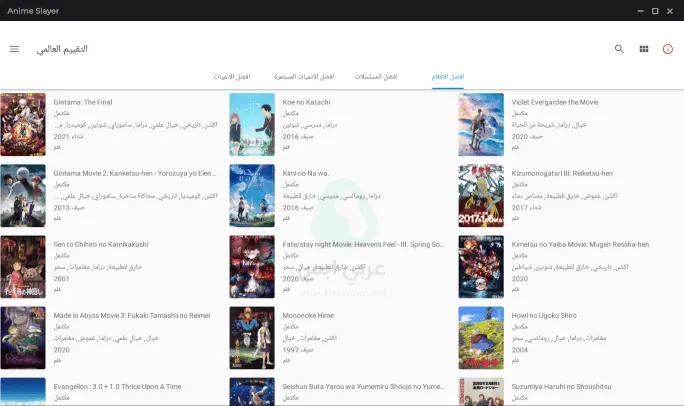Viewport: 684px width, 406px height.
Task: Select the أفضل الأفلام tab
Action: pyautogui.click(x=448, y=77)
